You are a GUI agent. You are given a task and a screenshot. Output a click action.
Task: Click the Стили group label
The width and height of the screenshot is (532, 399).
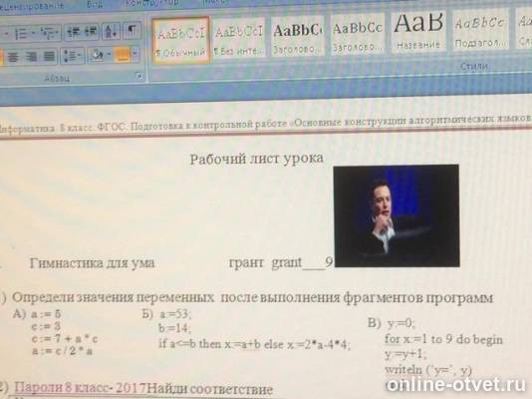[x=474, y=66]
